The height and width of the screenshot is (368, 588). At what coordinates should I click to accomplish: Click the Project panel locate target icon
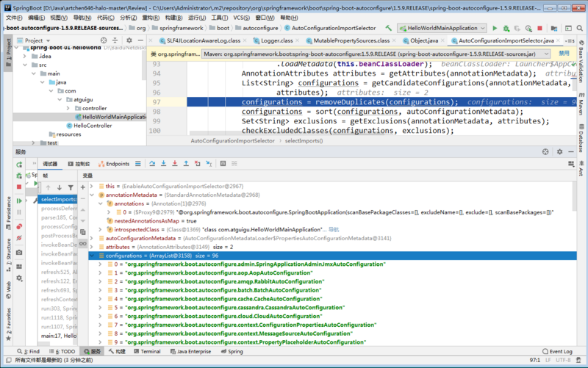click(x=104, y=40)
